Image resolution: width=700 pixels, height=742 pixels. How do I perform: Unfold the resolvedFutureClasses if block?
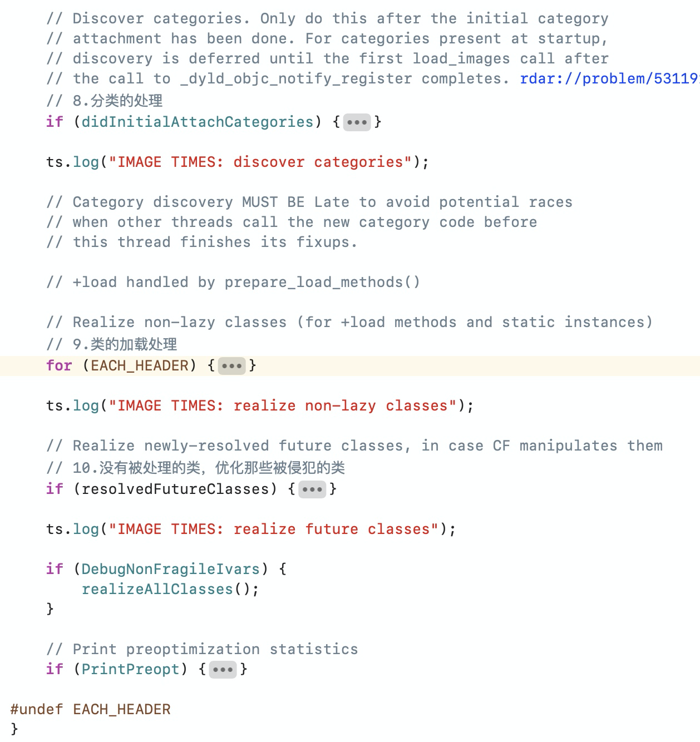click(x=312, y=489)
